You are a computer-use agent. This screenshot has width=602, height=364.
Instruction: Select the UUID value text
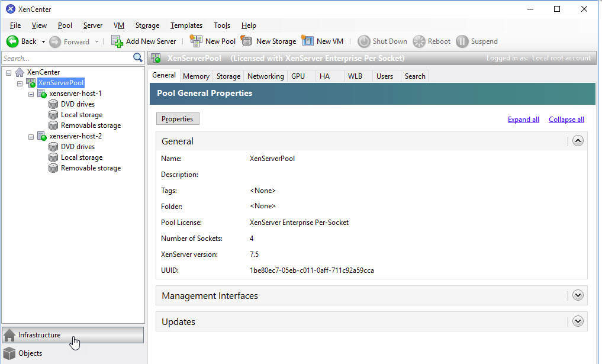pyautogui.click(x=312, y=270)
